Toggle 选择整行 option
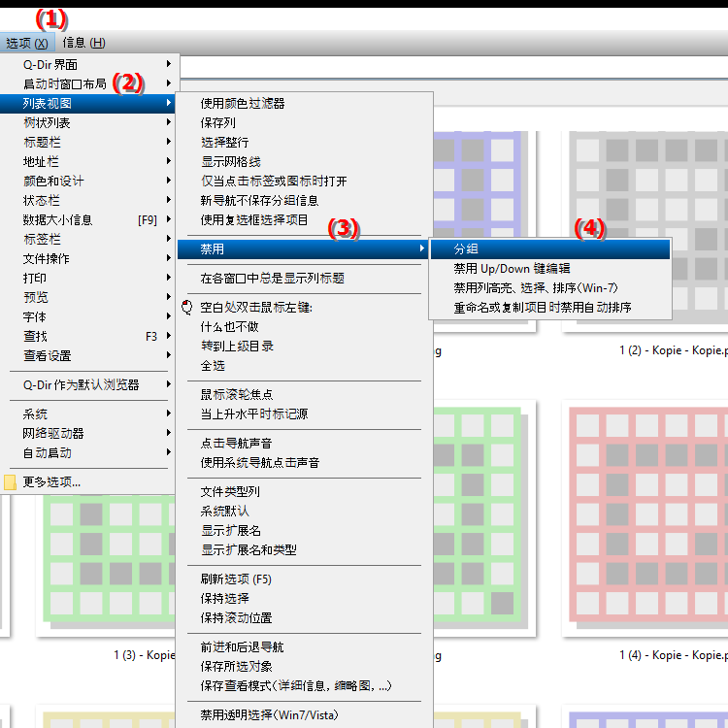The width and height of the screenshot is (728, 728). point(304,142)
